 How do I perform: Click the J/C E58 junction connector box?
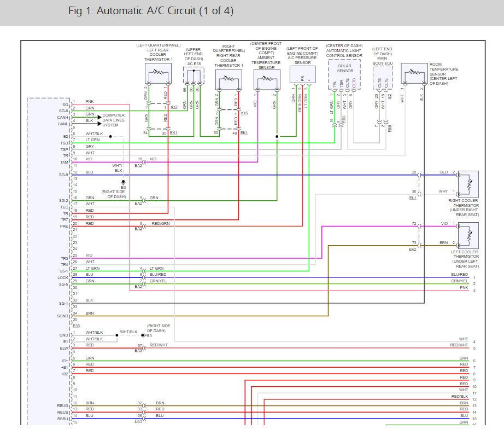193,75
